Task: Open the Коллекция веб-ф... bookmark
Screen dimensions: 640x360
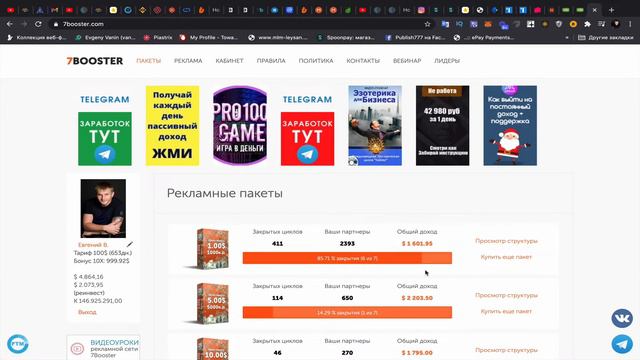Action: (37, 37)
